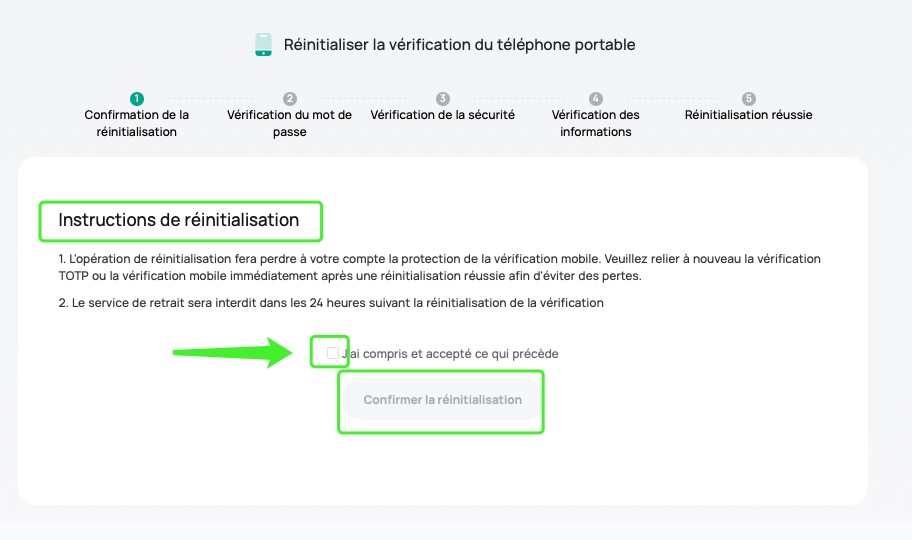Click the green arrow pointing to checkbox
912x540 pixels.
233,352
